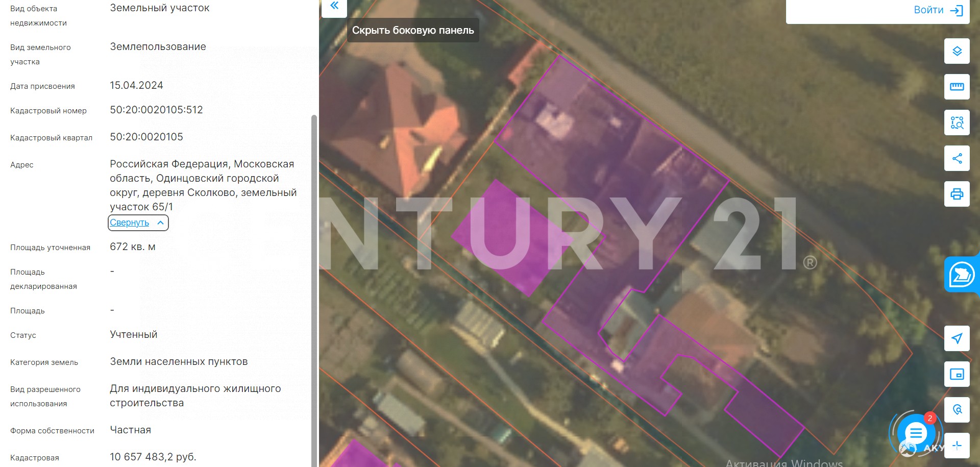Click the location search pin icon
This screenshot has height=467, width=980.
[x=957, y=410]
